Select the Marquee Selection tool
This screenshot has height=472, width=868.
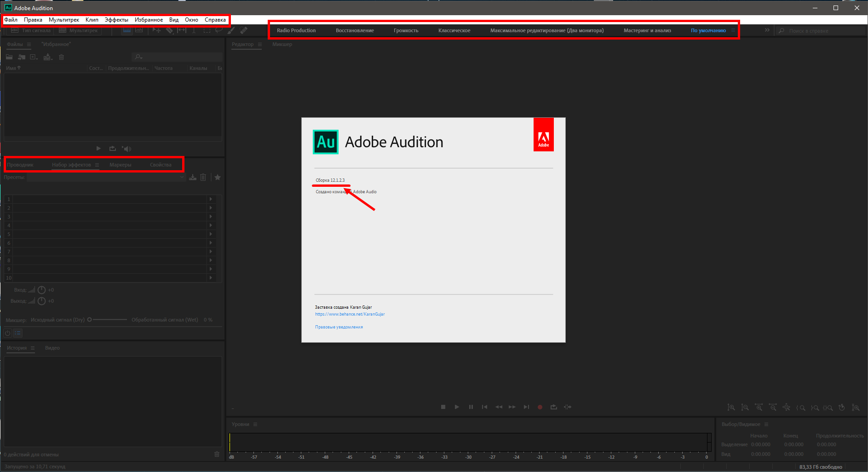point(207,30)
